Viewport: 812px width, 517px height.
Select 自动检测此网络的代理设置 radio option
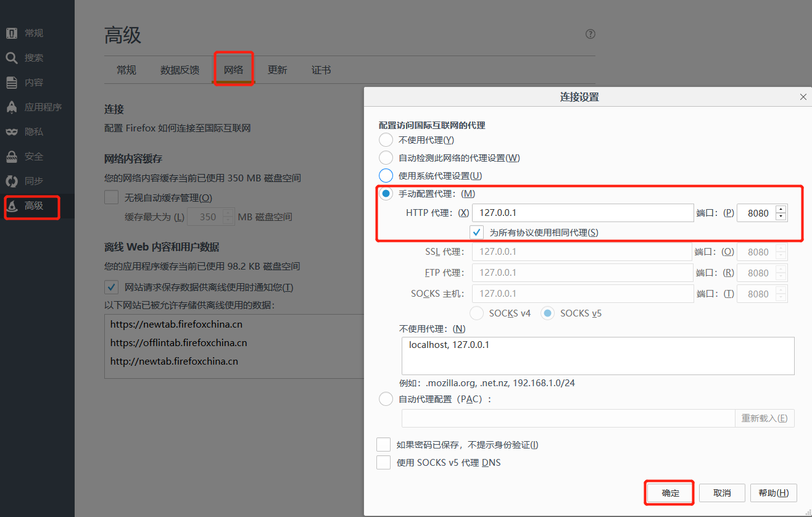386,158
